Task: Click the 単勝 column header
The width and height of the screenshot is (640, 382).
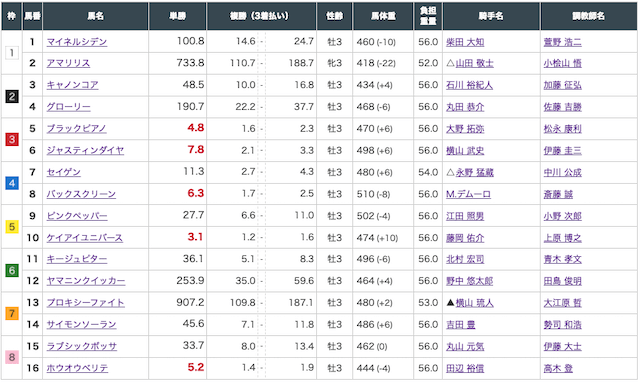Action: 178,16
